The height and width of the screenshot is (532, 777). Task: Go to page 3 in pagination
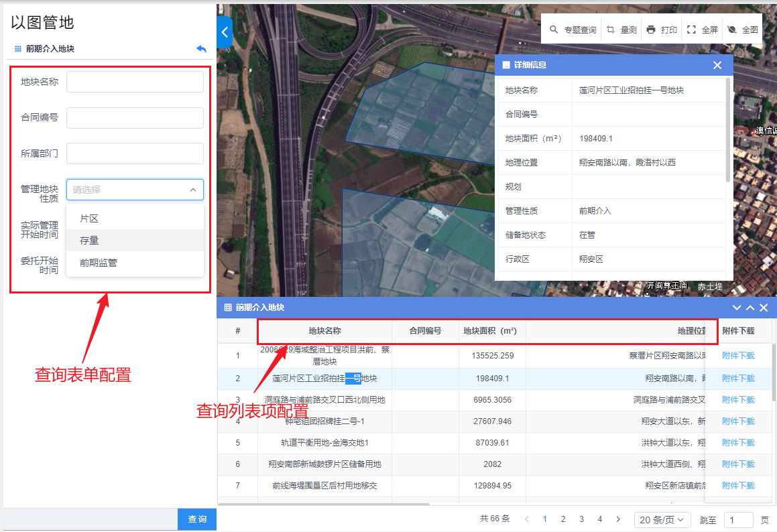coord(581,519)
